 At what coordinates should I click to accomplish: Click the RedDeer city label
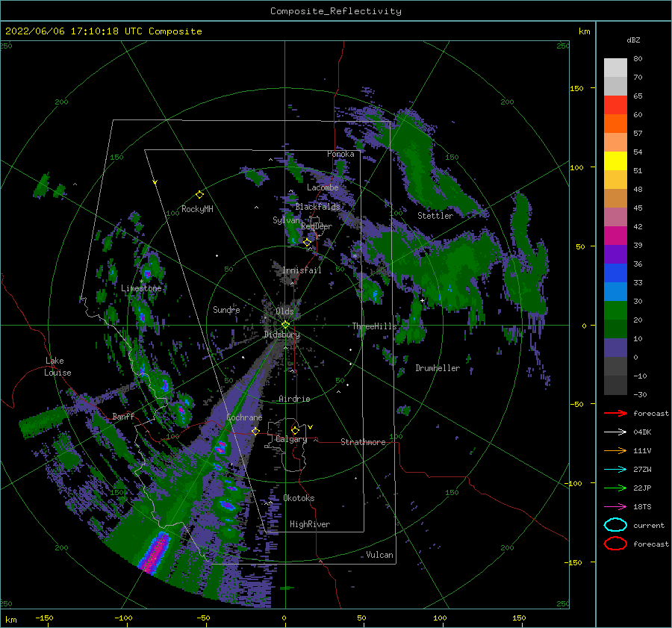click(317, 226)
